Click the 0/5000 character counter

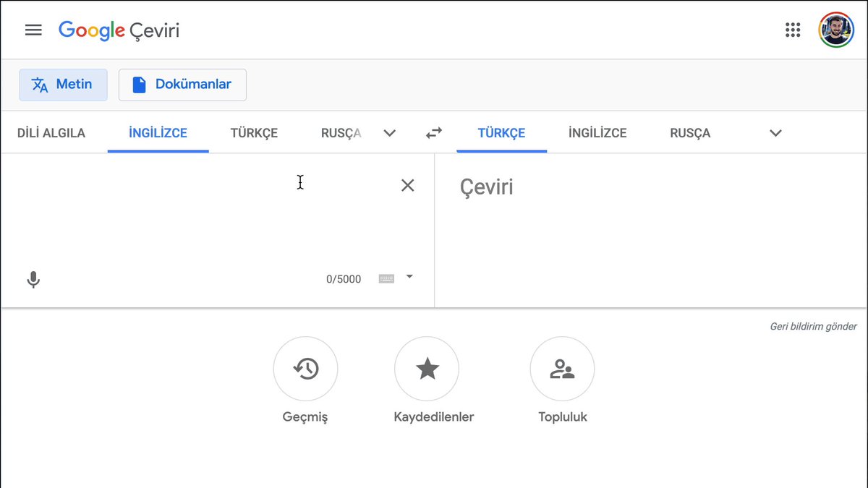tap(344, 279)
